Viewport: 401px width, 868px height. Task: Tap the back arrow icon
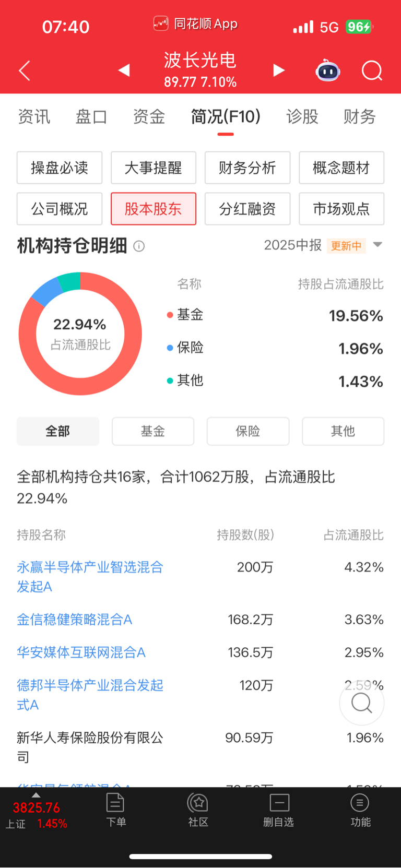point(25,70)
